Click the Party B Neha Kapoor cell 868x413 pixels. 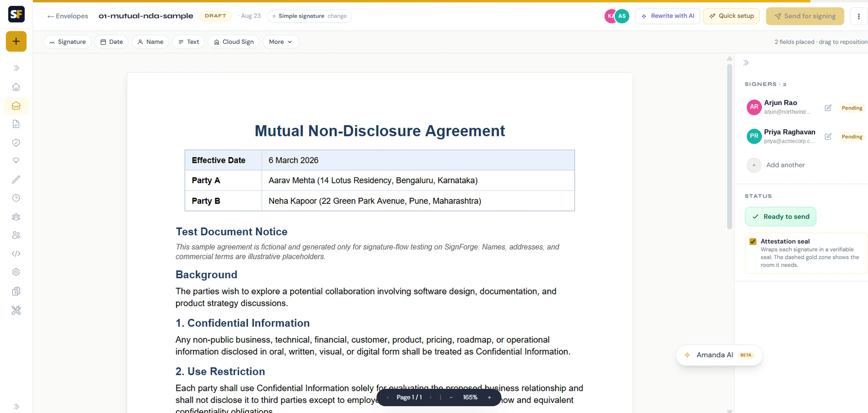tap(418, 201)
